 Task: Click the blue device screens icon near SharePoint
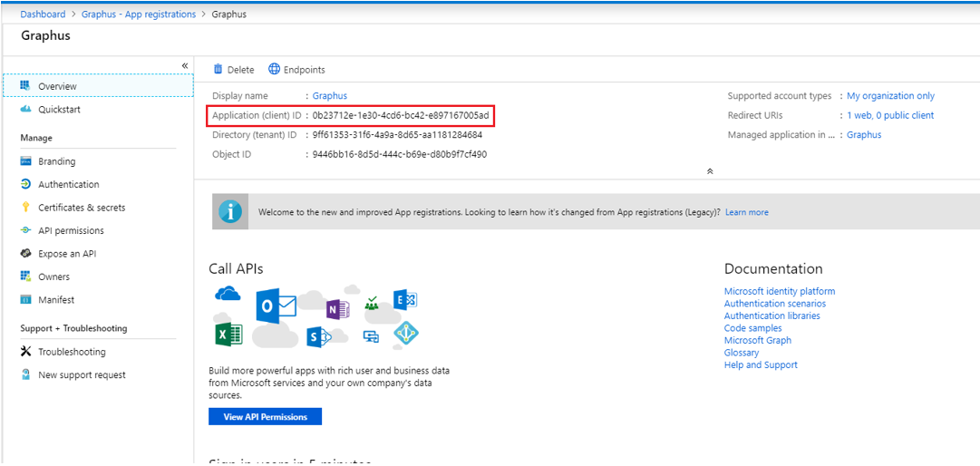click(372, 336)
